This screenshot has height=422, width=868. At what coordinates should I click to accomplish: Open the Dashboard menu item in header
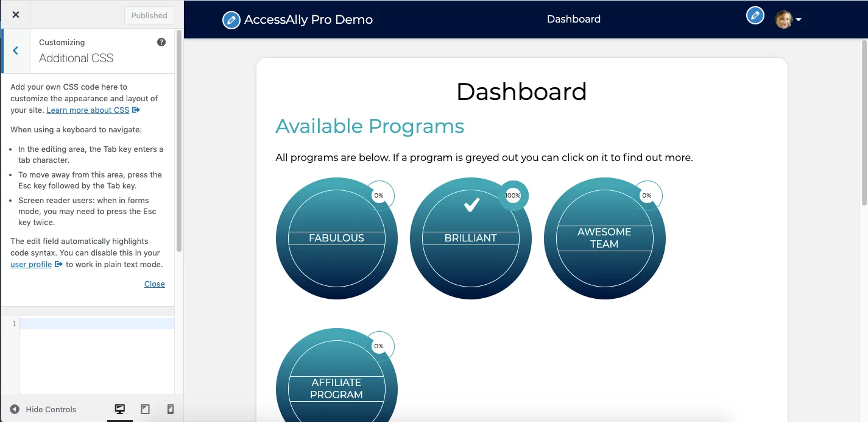(x=573, y=20)
